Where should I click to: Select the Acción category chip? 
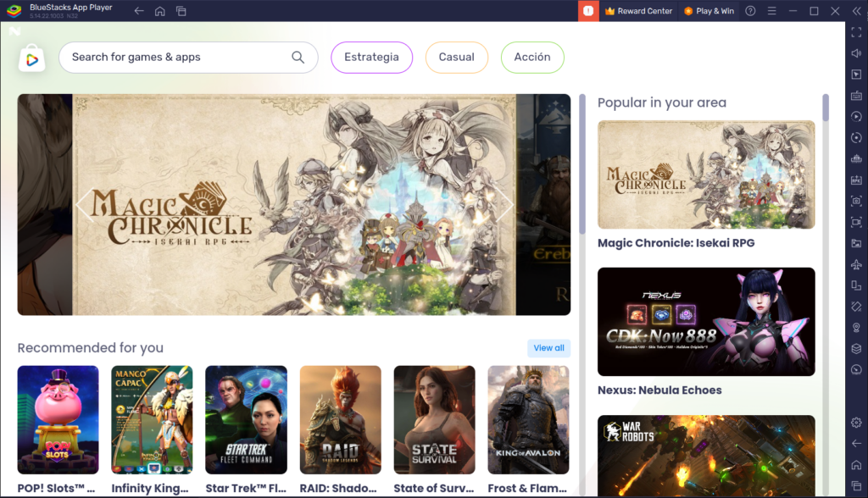532,57
